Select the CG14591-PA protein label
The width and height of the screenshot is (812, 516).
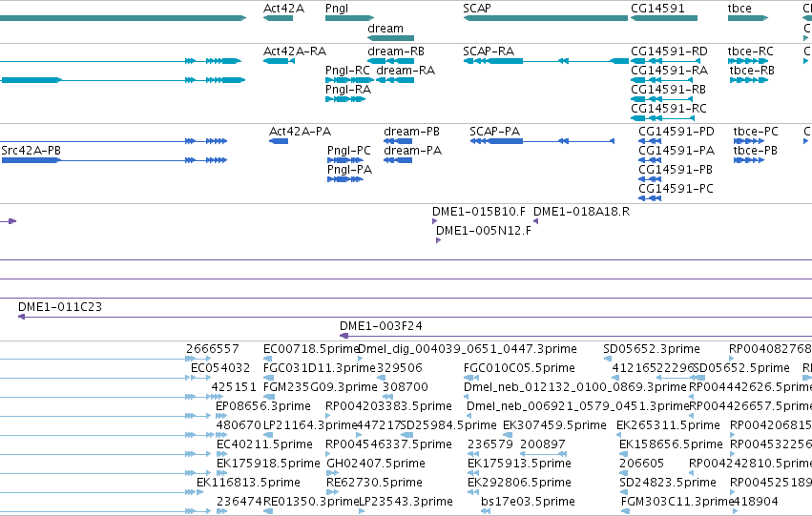click(x=677, y=151)
